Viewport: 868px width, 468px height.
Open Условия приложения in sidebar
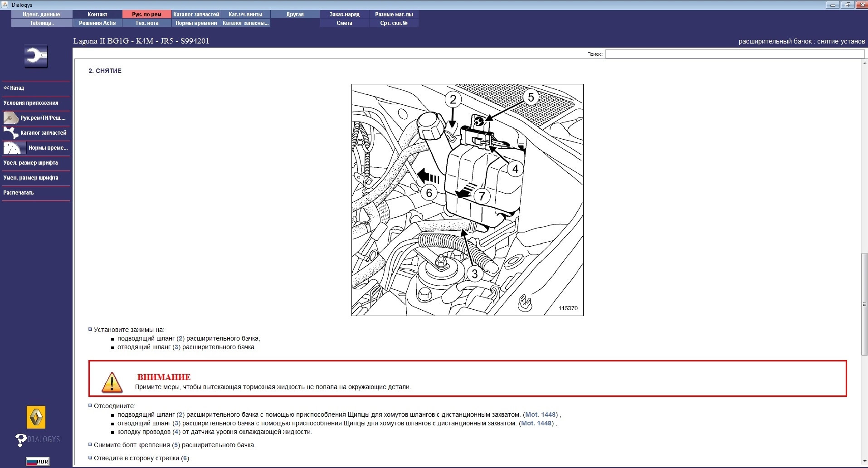pos(31,103)
